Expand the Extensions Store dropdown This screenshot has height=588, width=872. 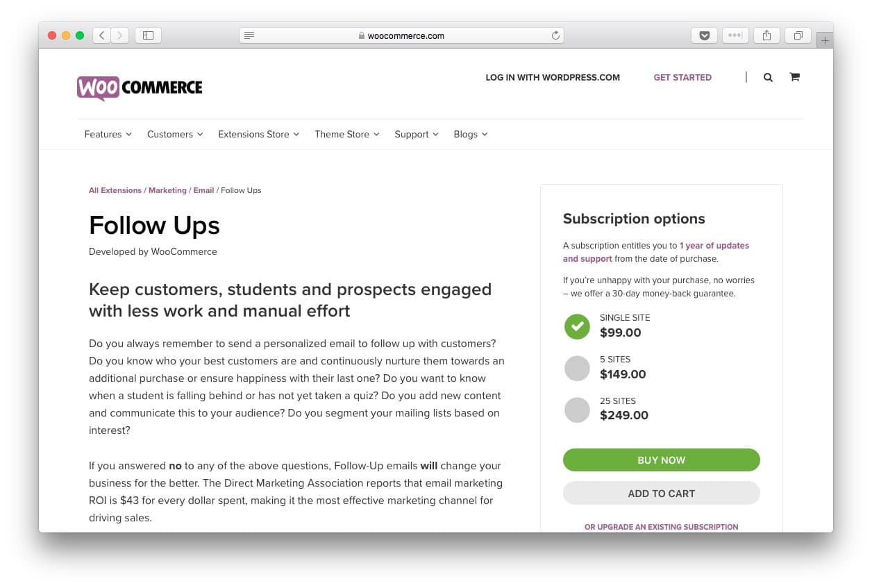[258, 134]
